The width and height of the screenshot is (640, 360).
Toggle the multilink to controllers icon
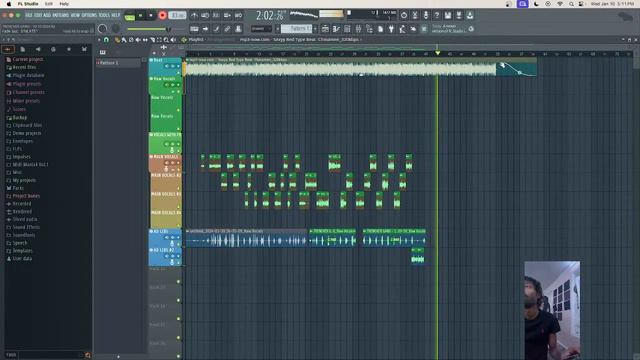(x=238, y=29)
